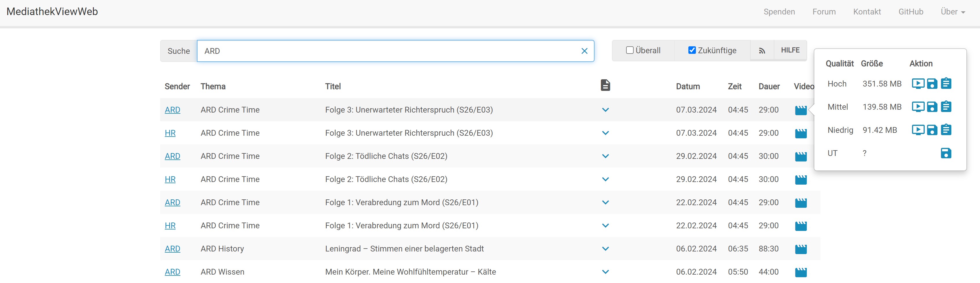Click ARD sender link in Leningrad row

point(172,249)
